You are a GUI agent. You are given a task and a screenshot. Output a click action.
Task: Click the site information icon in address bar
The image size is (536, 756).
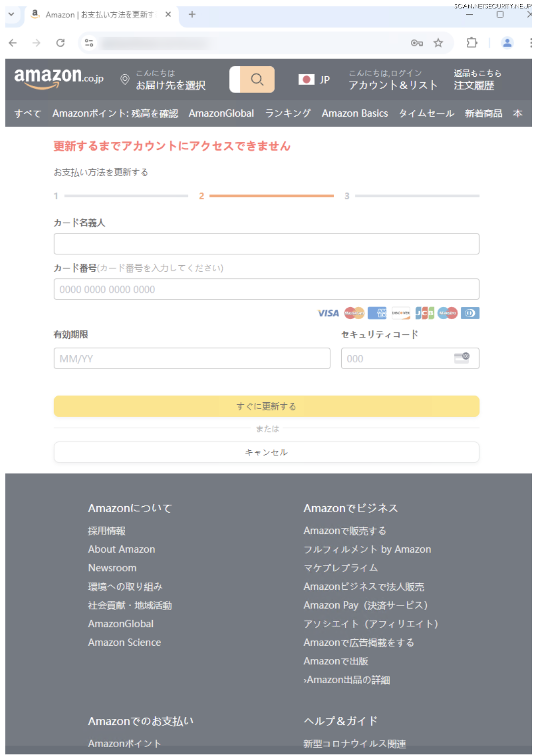[89, 43]
